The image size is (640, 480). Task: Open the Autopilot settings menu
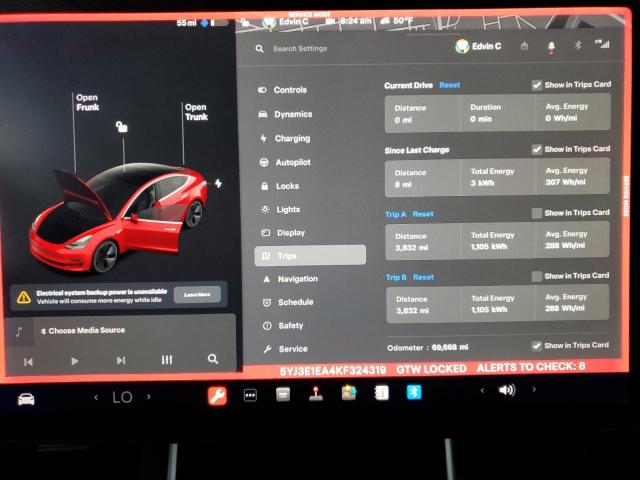[x=285, y=162]
